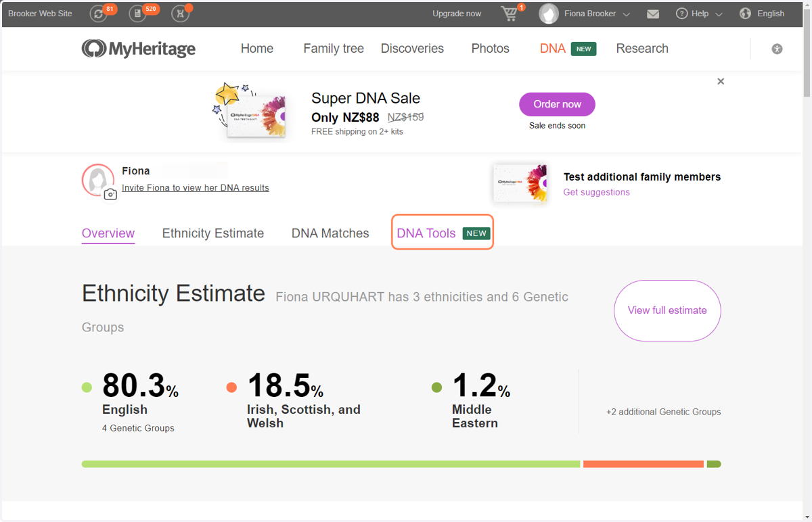Click Brooker Web Site link

click(x=40, y=14)
